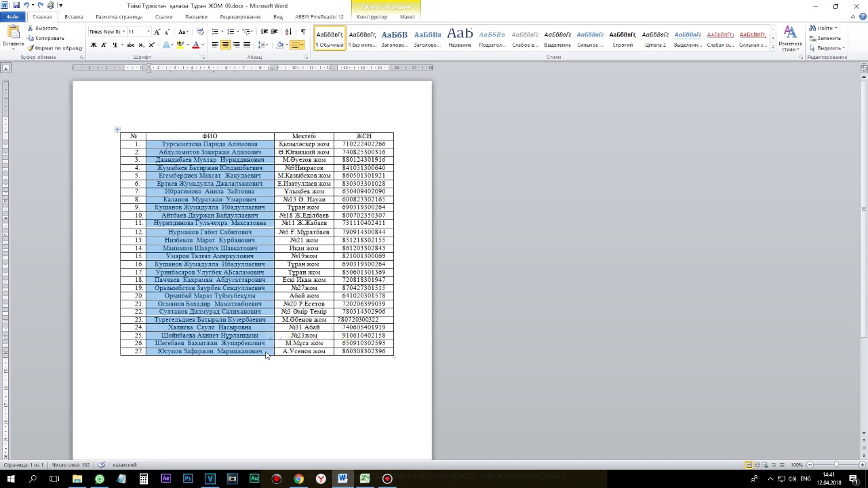The width and height of the screenshot is (868, 488).
Task: Click the align text left icon
Action: point(215,45)
